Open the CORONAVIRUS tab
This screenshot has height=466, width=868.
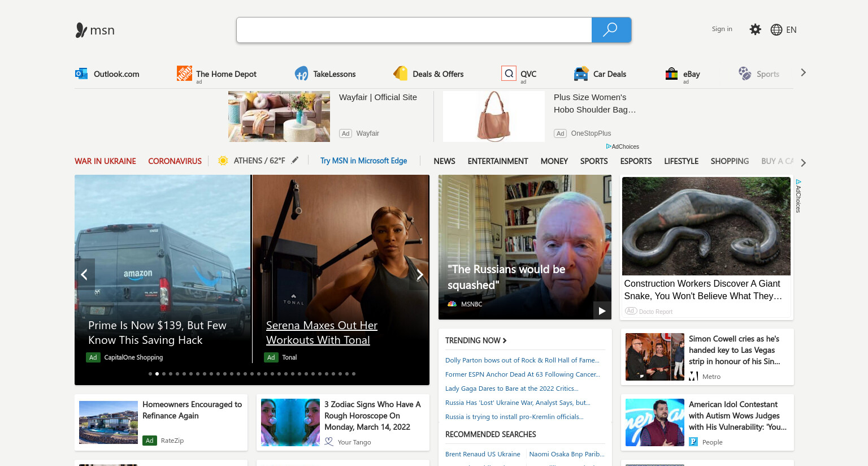pyautogui.click(x=175, y=161)
